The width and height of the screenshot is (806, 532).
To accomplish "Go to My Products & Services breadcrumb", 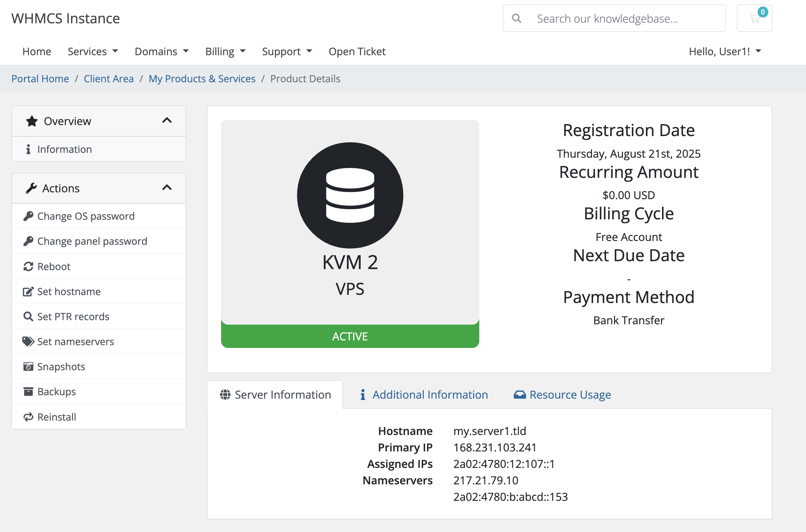I will [x=202, y=78].
